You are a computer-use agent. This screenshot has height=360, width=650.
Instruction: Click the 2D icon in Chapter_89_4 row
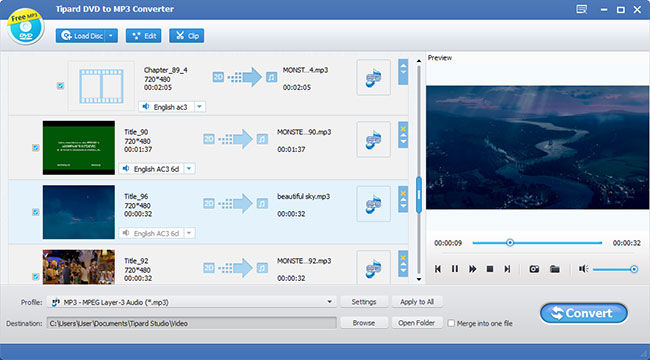click(218, 77)
